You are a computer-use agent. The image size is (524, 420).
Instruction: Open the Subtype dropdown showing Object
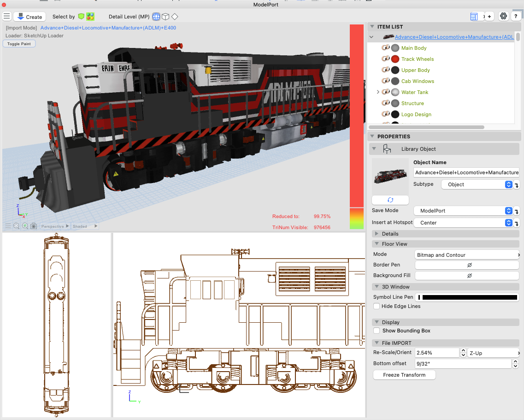[x=477, y=184]
